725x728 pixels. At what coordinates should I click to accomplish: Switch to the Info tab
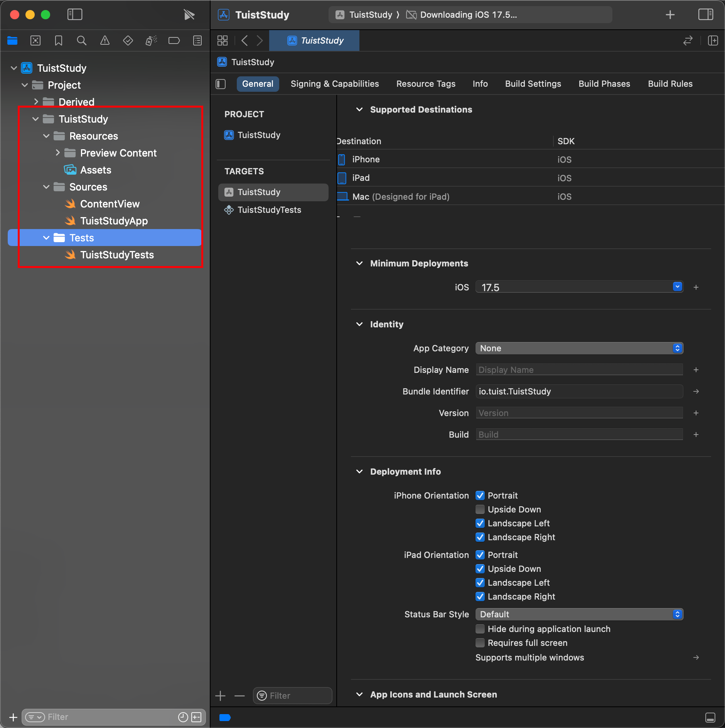[480, 84]
